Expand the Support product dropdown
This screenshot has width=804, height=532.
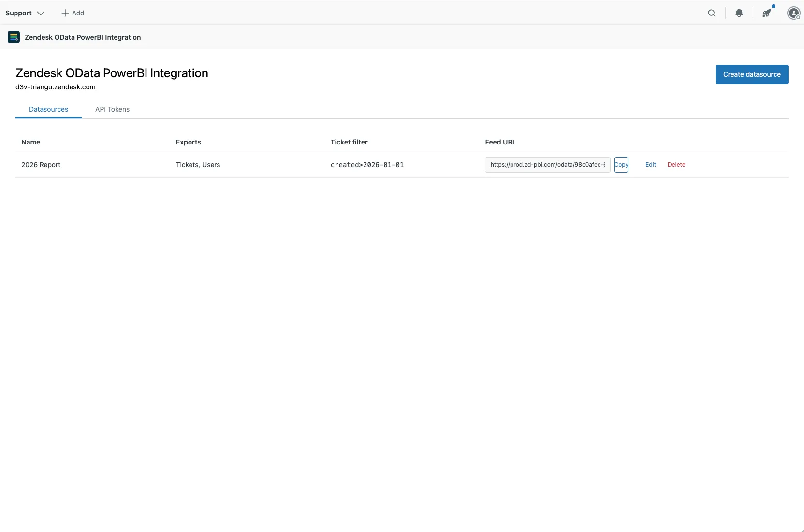25,13
